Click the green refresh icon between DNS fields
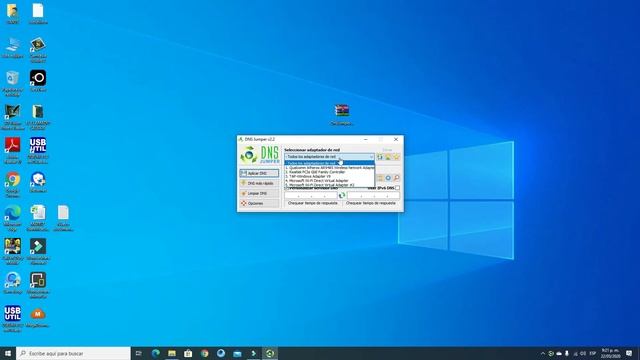 click(342, 196)
